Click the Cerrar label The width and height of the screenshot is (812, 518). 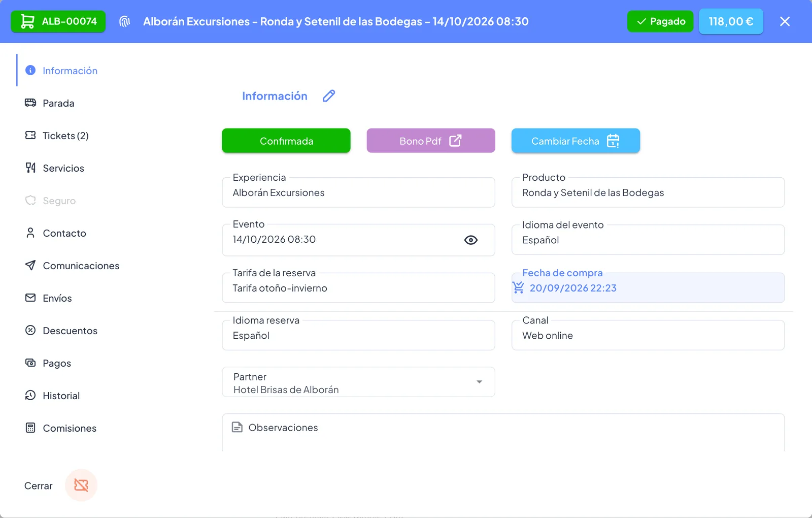[39, 486]
